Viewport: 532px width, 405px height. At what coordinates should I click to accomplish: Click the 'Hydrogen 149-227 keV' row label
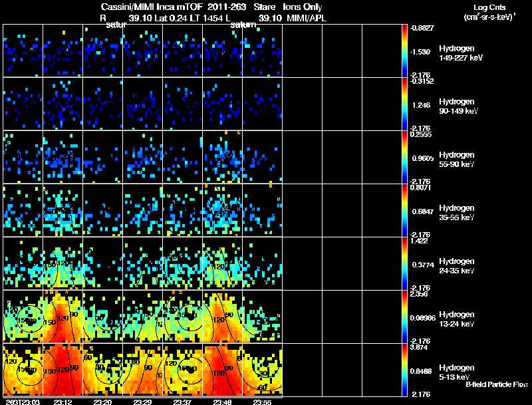click(x=460, y=53)
